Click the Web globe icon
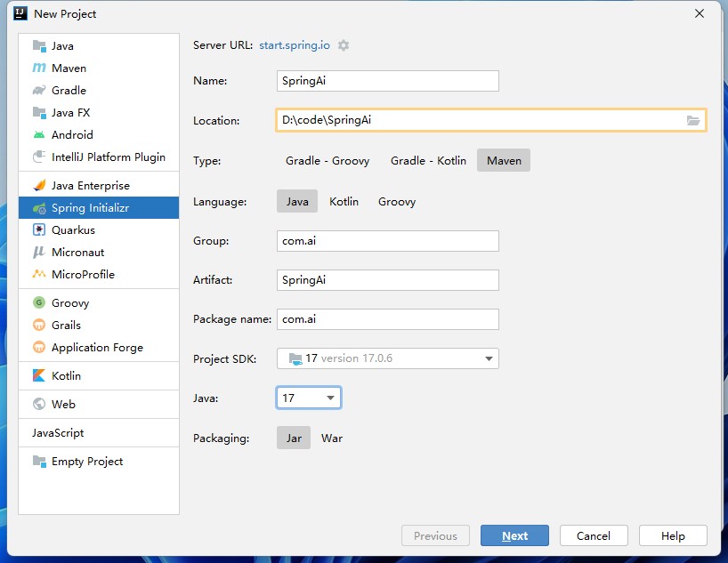 (39, 404)
